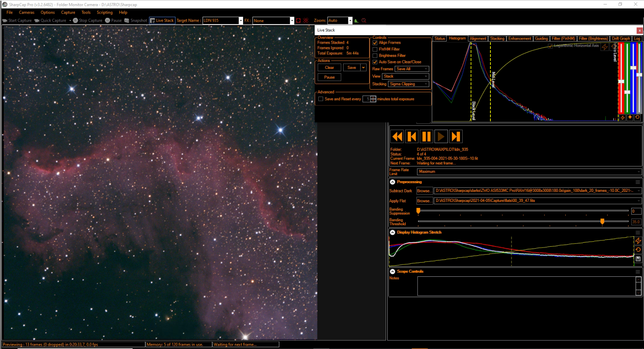Screen dimensions: 644x349
Task: Open the FX None dropdown
Action: 292,21
